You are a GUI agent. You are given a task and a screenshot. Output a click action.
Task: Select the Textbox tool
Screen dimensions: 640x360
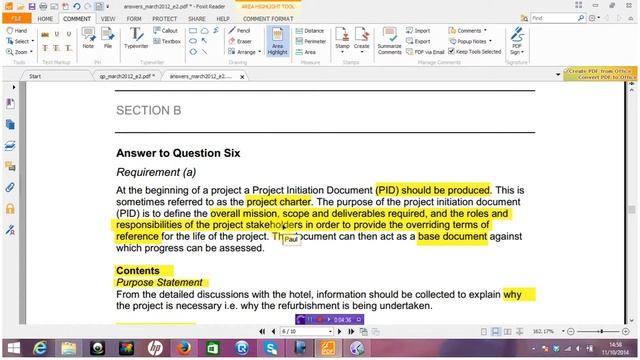(167, 41)
